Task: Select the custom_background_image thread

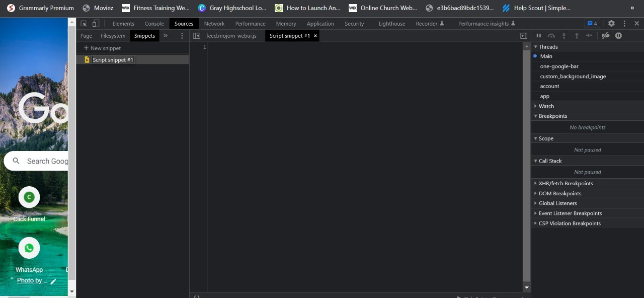Action: pos(588,77)
